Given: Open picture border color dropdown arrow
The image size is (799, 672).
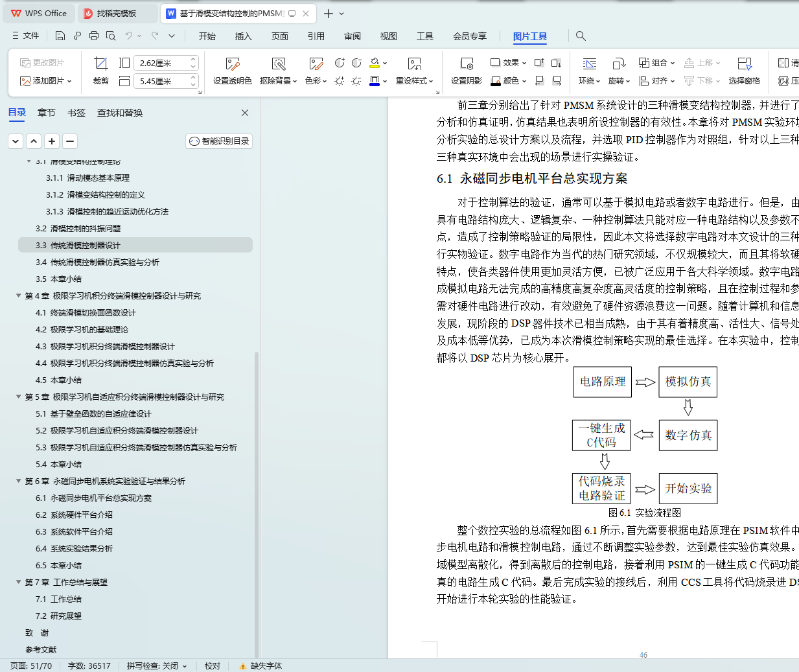Looking at the screenshot, I should point(385,81).
